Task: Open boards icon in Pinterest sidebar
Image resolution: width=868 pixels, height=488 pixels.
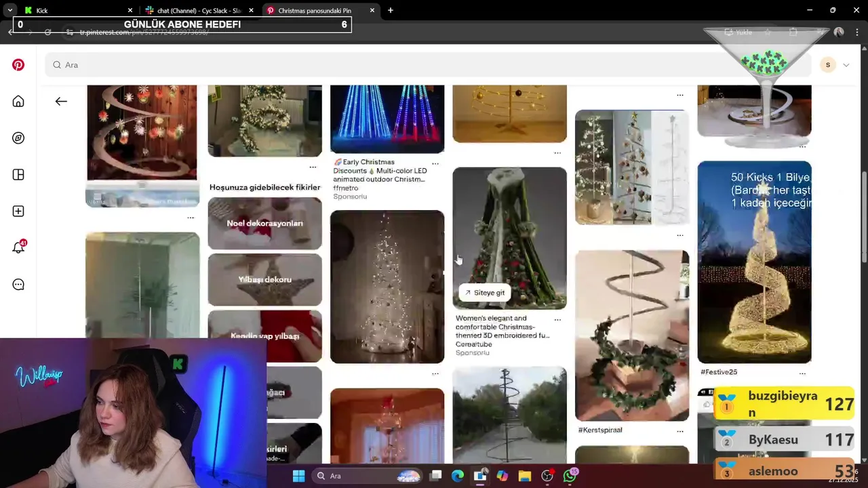Action: [18, 175]
